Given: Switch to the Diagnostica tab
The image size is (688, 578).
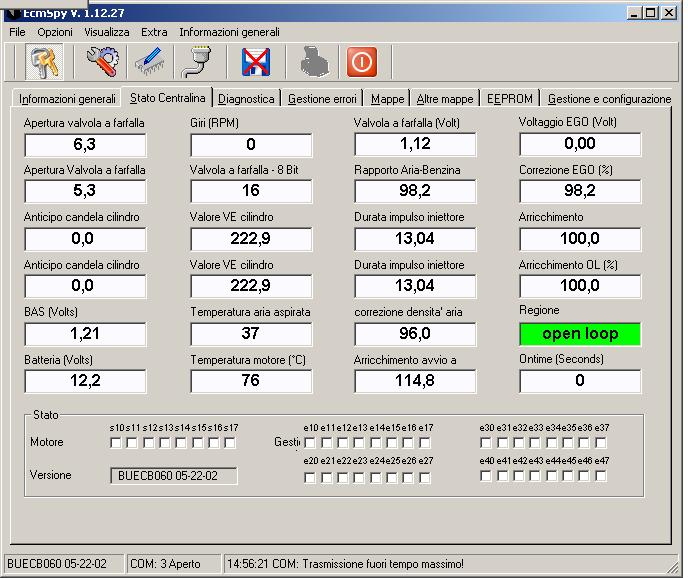Looking at the screenshot, I should [246, 99].
